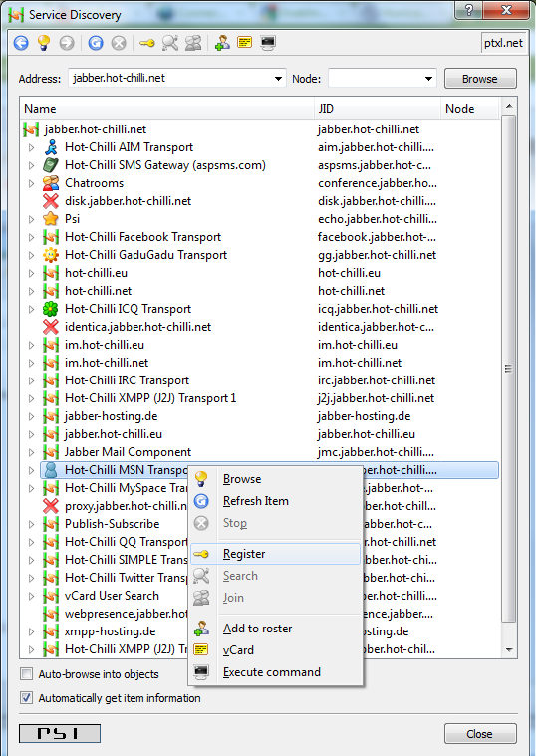Choose Execute command in the context menu

tap(276, 672)
